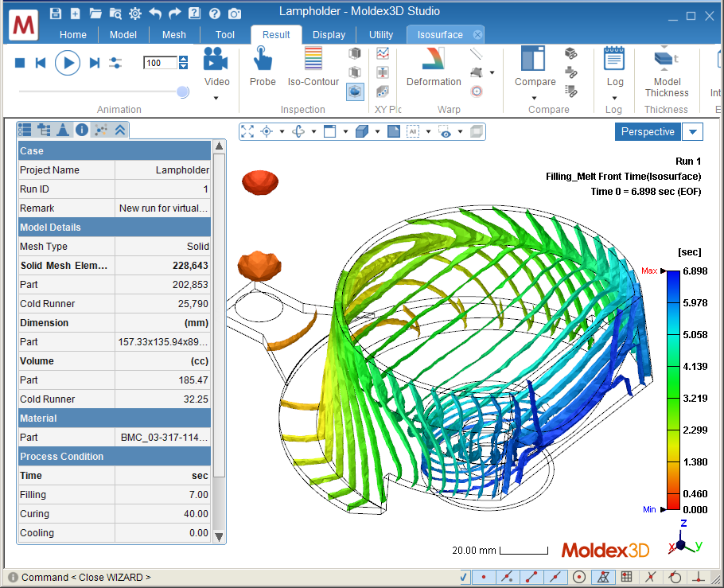The height and width of the screenshot is (588, 724).
Task: Collapse the side panel with double chevron
Action: click(120, 130)
